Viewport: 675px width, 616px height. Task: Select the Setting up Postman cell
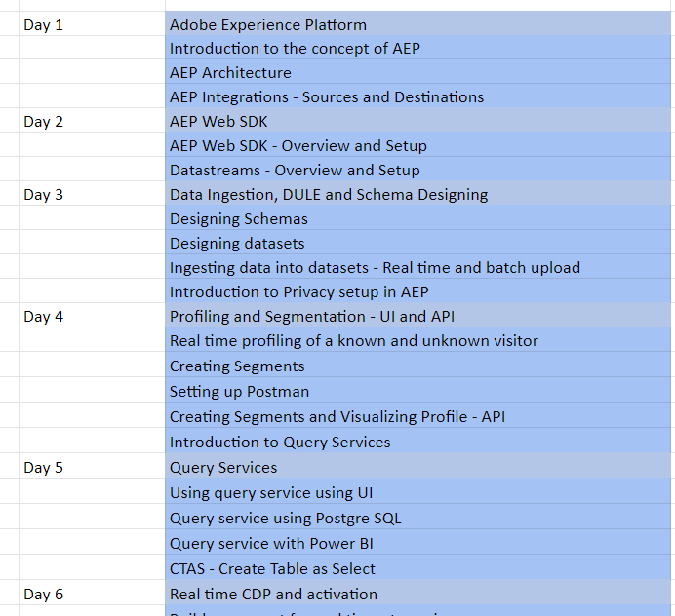pos(239,391)
